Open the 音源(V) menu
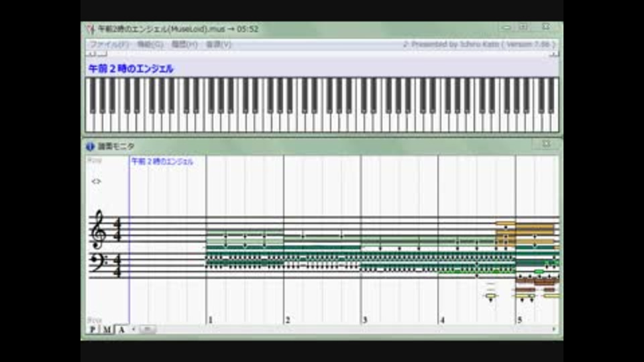Viewport: 644px width, 362px height. click(219, 44)
